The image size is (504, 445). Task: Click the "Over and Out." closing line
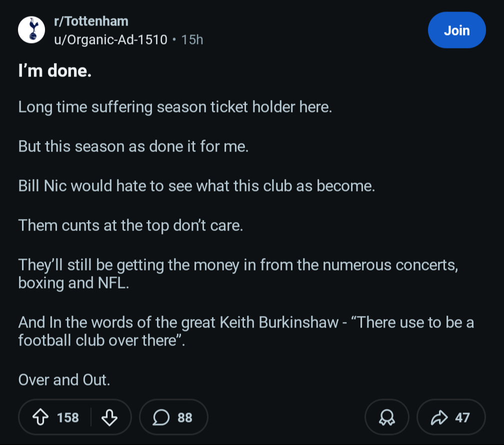click(64, 379)
